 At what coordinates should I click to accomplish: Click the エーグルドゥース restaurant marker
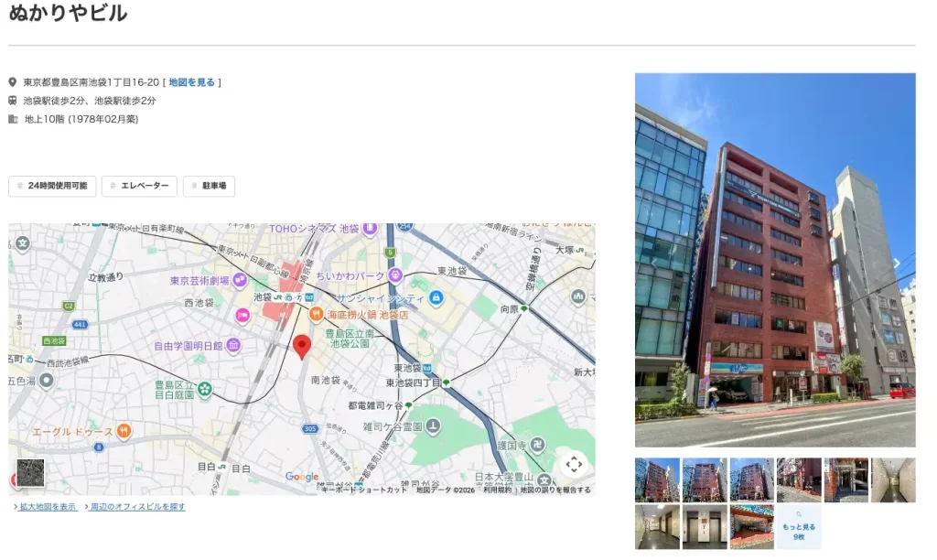coord(124,431)
